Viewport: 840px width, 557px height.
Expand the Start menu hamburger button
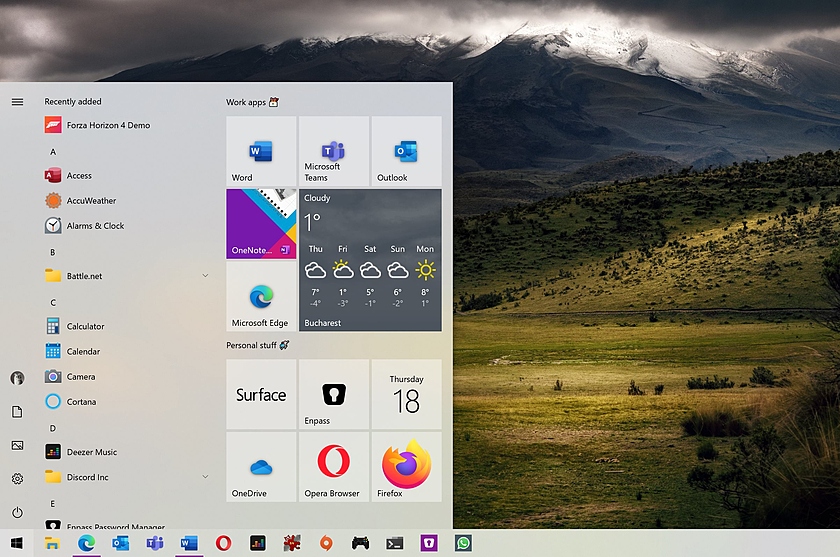pos(17,101)
